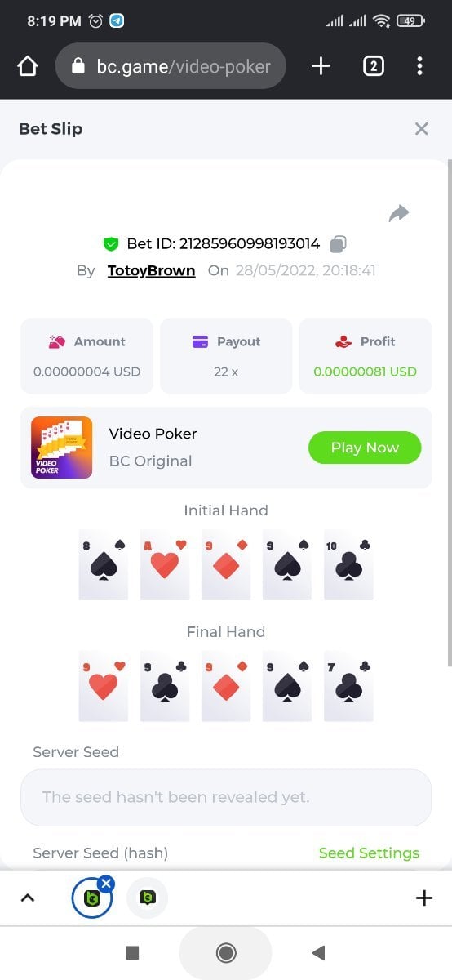Close the Bet Slip panel
The image size is (452, 980).
click(x=422, y=129)
